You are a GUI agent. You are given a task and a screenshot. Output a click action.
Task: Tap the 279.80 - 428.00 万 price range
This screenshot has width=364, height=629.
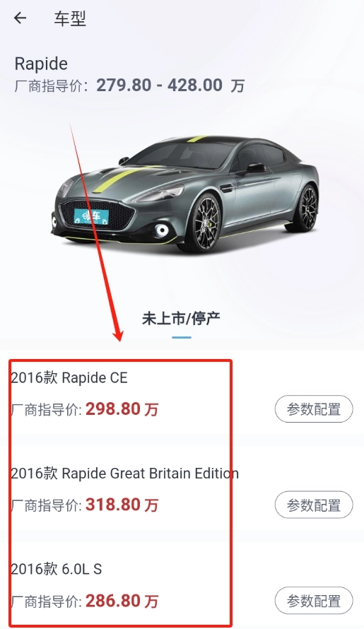[x=170, y=85]
